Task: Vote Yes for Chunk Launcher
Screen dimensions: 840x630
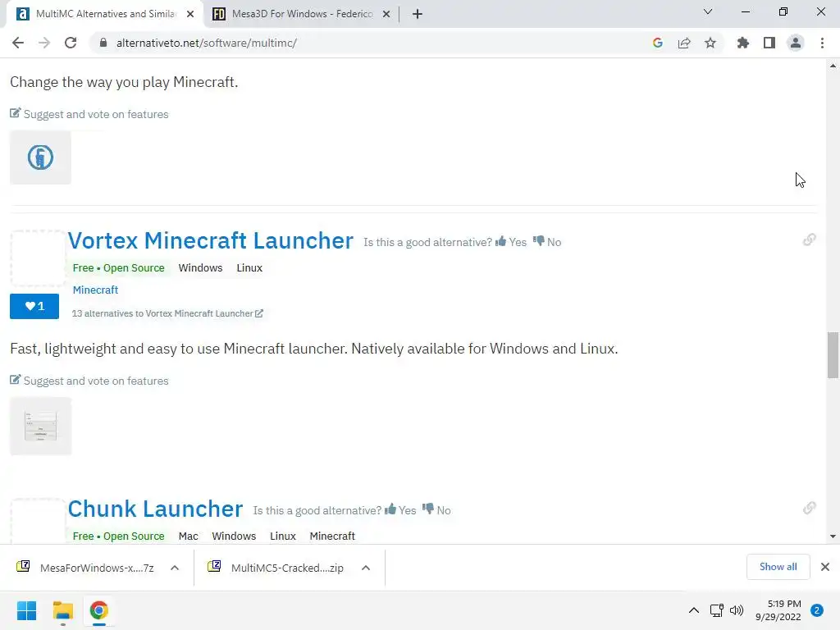Action: [x=400, y=510]
